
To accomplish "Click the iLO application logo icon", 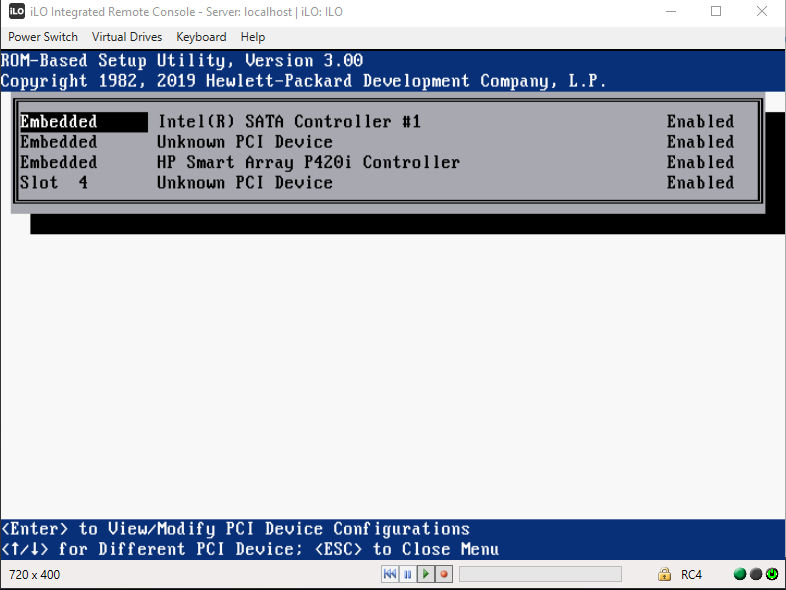I will pyautogui.click(x=17, y=11).
